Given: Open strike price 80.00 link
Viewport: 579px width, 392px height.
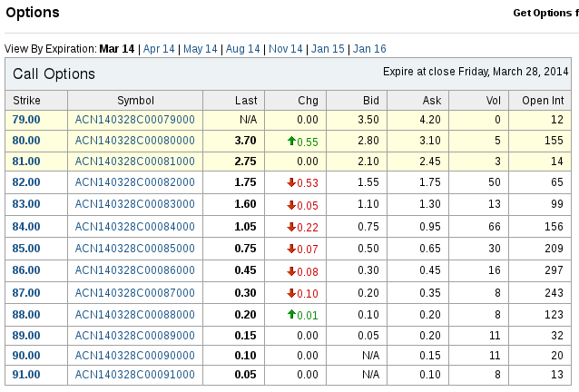Looking at the screenshot, I should click(26, 141).
